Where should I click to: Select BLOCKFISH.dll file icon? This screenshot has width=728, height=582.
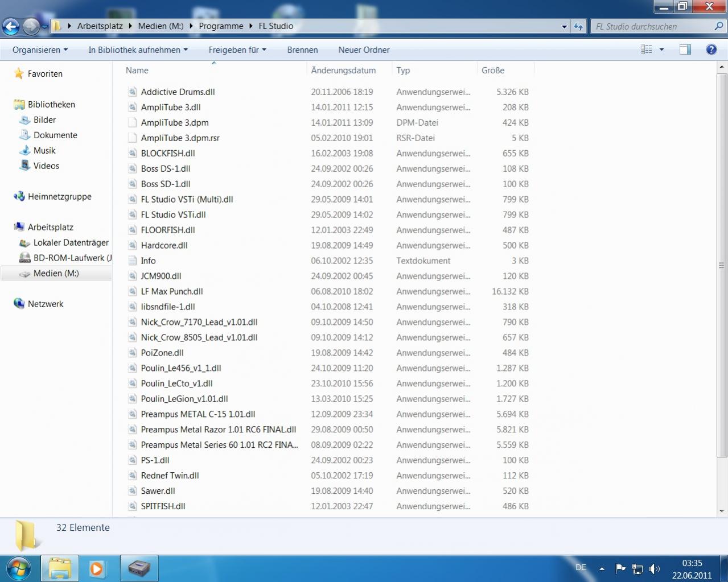point(132,153)
